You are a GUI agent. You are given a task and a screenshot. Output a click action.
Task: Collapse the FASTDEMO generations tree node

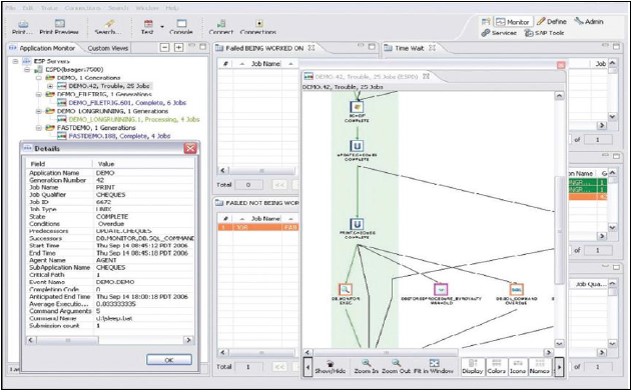pos(39,128)
